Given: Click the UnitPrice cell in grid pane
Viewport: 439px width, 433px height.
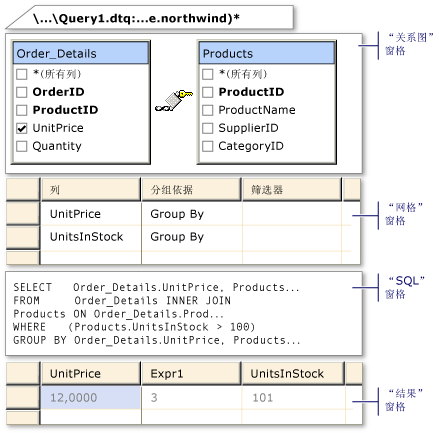Looking at the screenshot, I should pyautogui.click(x=91, y=214).
